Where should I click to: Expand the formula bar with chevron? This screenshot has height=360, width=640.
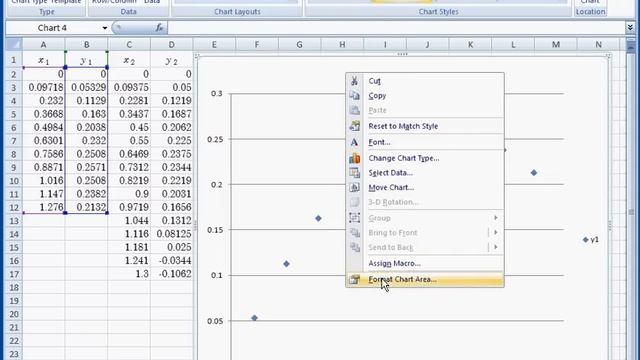[630, 27]
